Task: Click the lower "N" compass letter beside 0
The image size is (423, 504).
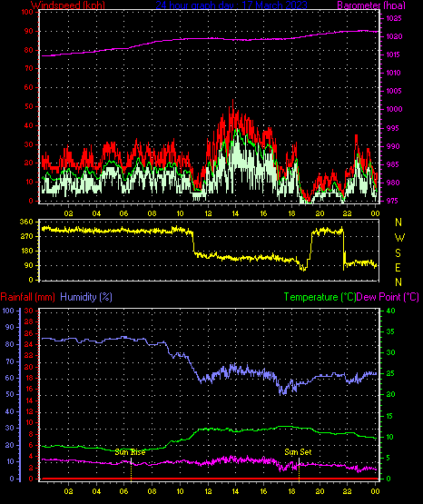Action: (398, 282)
